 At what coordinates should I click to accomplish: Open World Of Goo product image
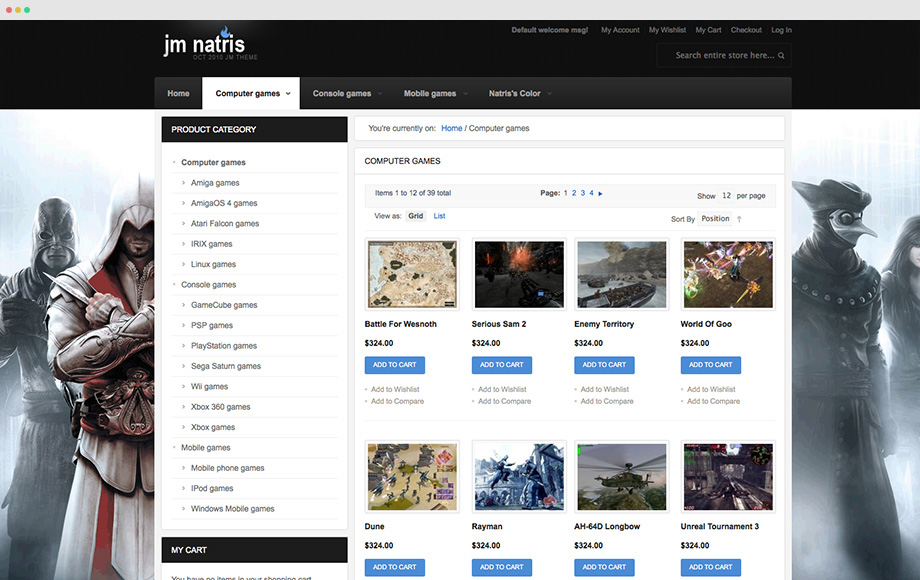point(728,274)
